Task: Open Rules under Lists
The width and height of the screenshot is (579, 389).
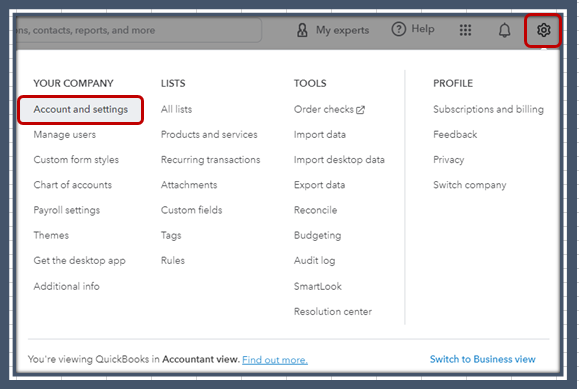Action: pyautogui.click(x=173, y=260)
